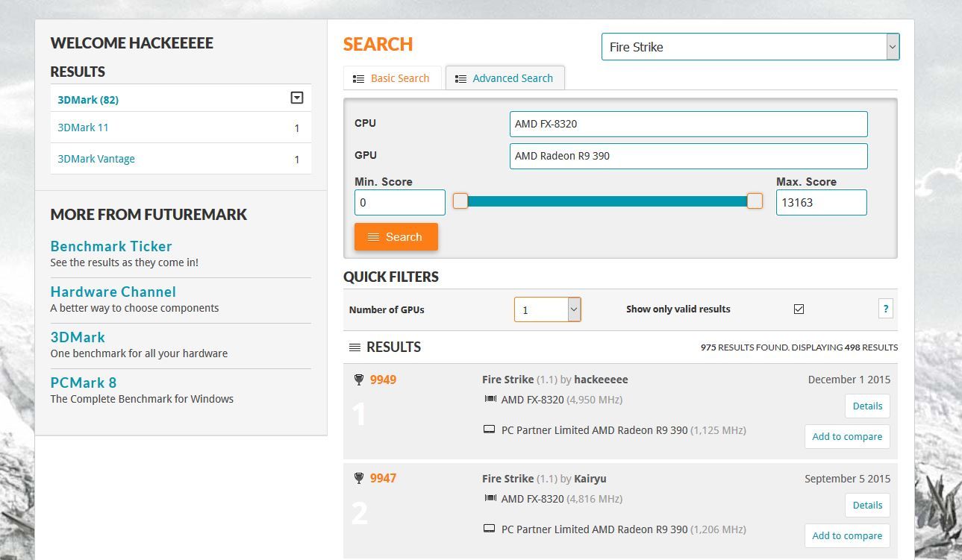The height and width of the screenshot is (560, 962).
Task: Switch to Advanced Search tab
Action: (x=505, y=78)
